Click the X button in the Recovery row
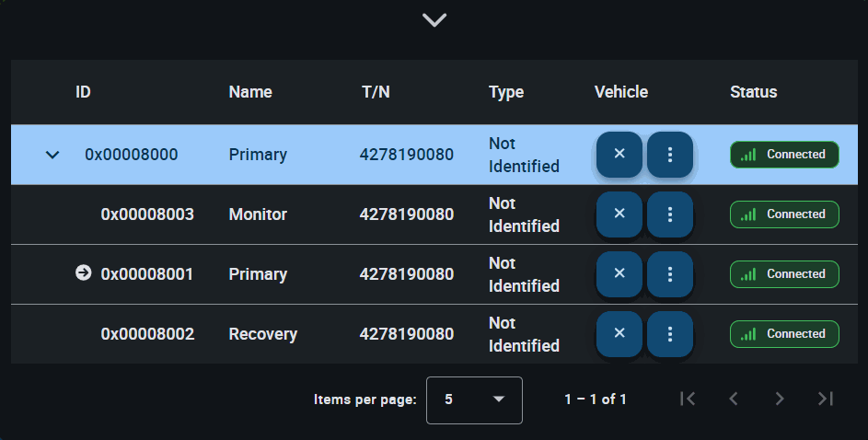The height and width of the screenshot is (440, 868). coord(619,334)
